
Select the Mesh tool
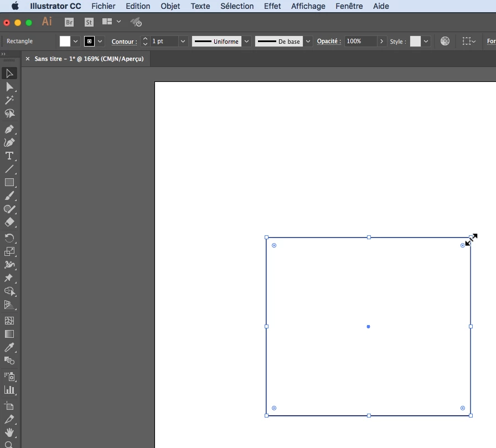point(9,321)
